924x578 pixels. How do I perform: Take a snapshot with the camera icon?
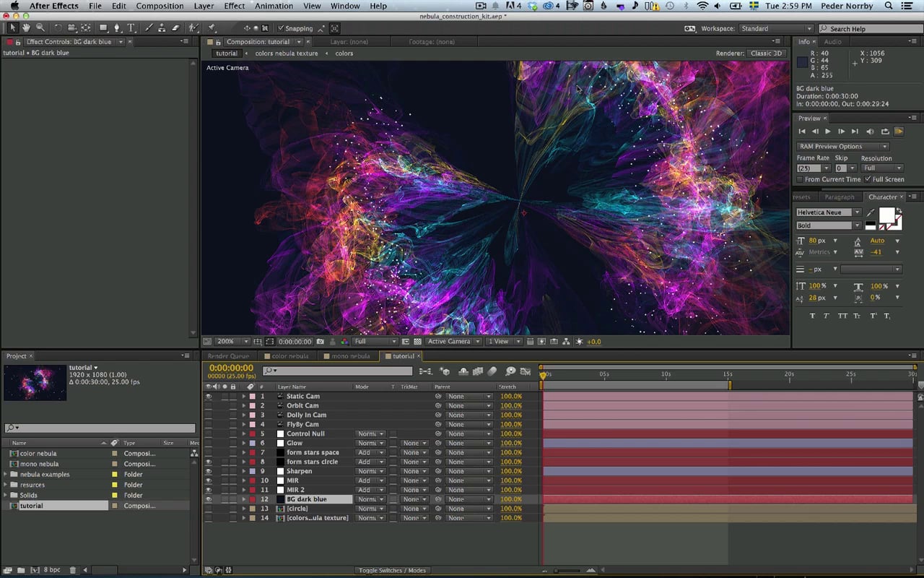coord(321,342)
